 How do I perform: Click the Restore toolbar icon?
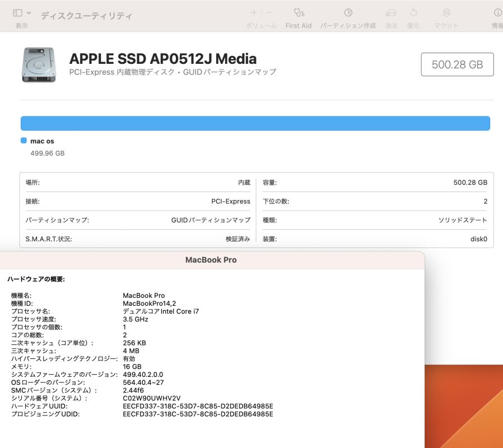tap(413, 12)
